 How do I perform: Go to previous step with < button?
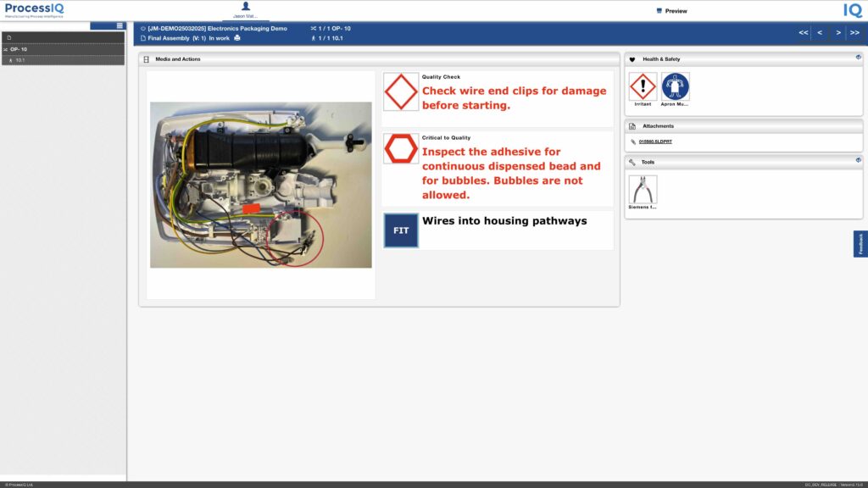(x=820, y=33)
